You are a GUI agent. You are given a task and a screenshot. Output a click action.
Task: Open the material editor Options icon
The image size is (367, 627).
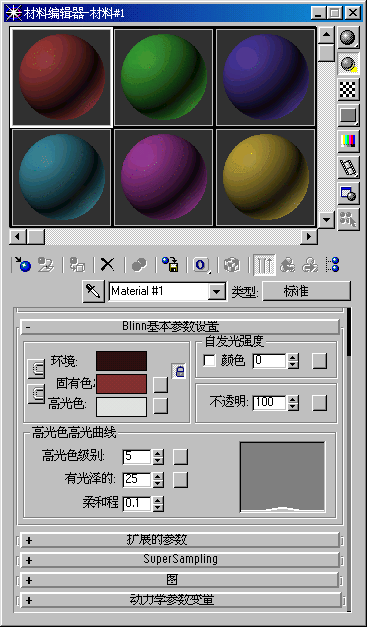click(348, 194)
